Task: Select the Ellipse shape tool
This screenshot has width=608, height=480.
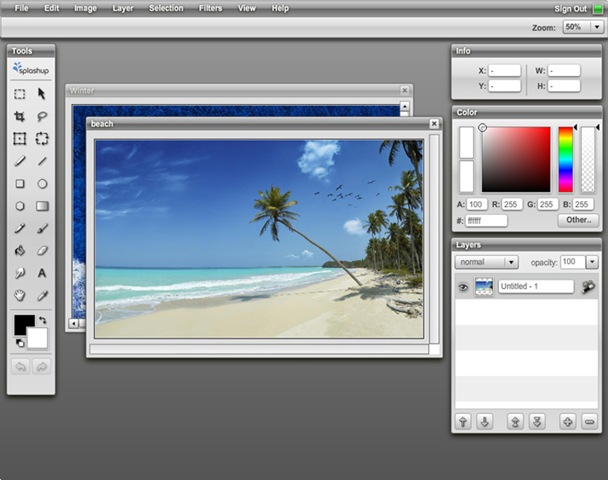Action: click(42, 184)
